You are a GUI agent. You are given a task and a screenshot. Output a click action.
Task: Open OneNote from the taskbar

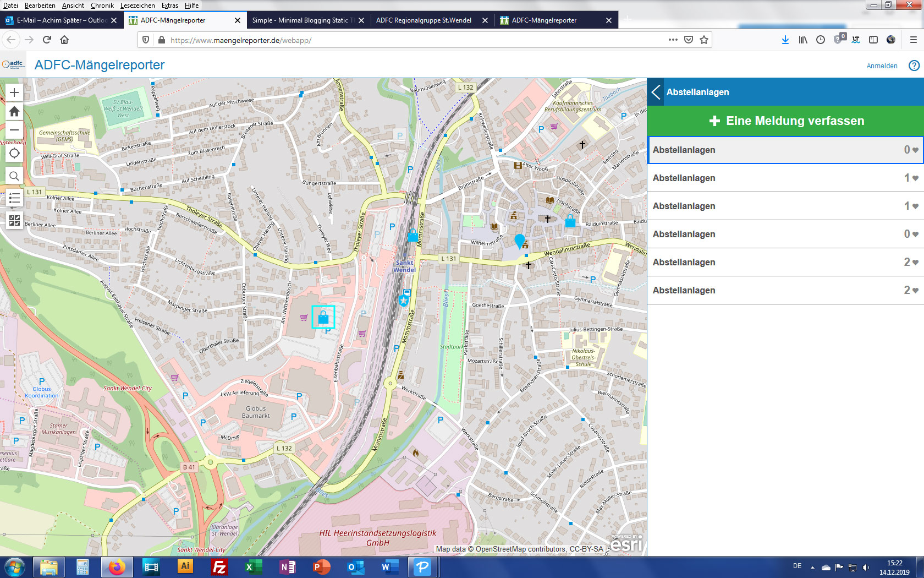point(288,567)
